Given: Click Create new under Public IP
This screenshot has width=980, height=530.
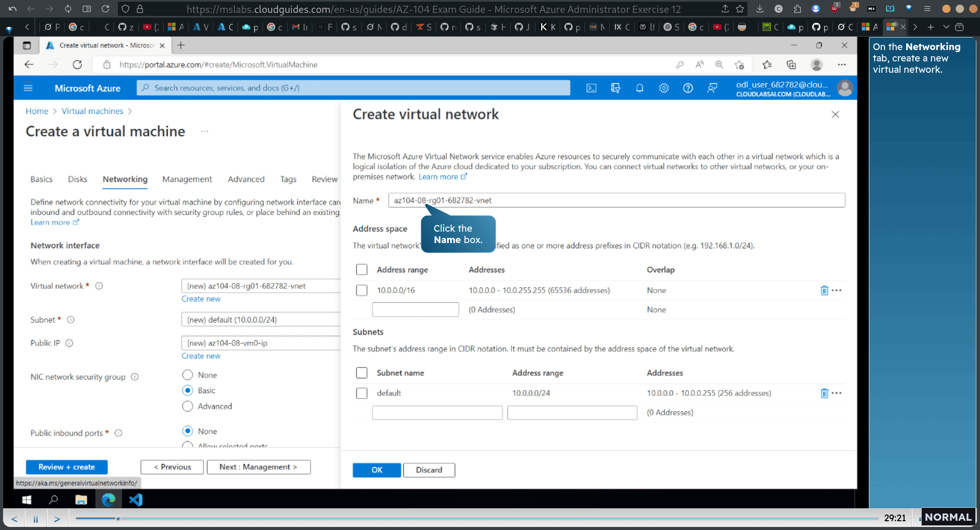Looking at the screenshot, I should (x=201, y=356).
